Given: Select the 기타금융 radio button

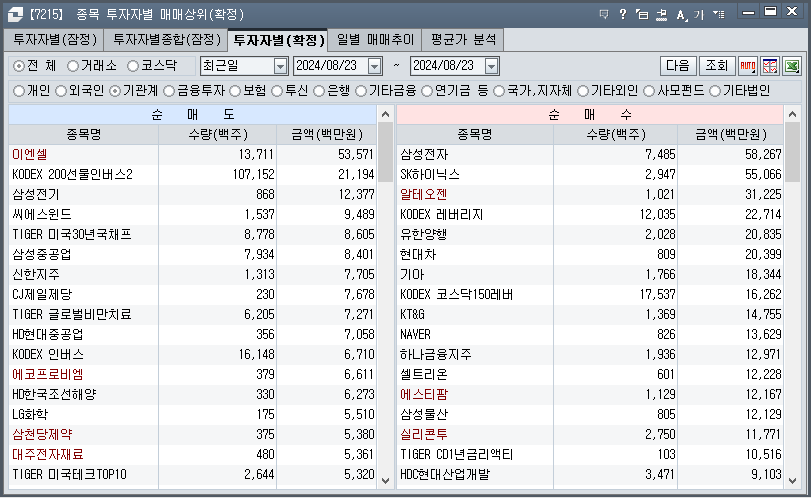Looking at the screenshot, I should pos(361,91).
